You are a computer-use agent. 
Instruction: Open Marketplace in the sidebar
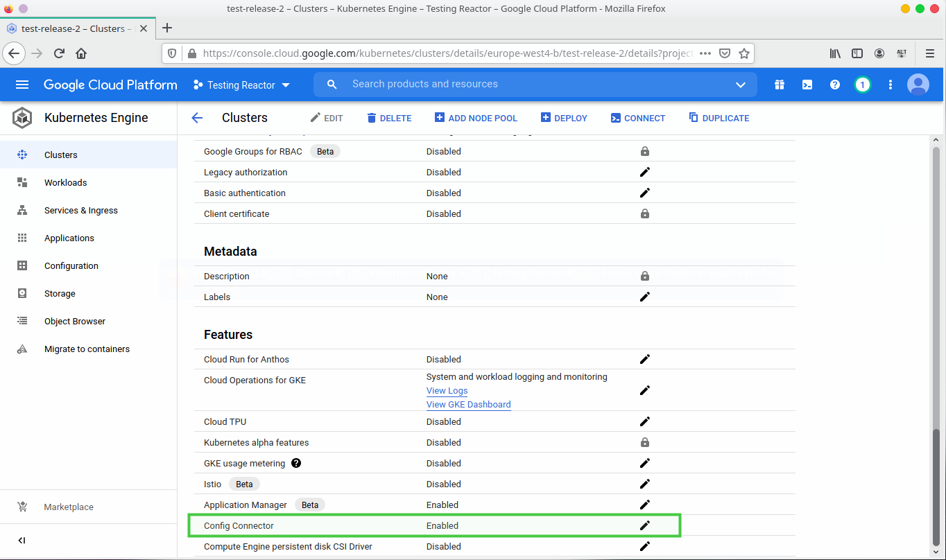(89, 507)
